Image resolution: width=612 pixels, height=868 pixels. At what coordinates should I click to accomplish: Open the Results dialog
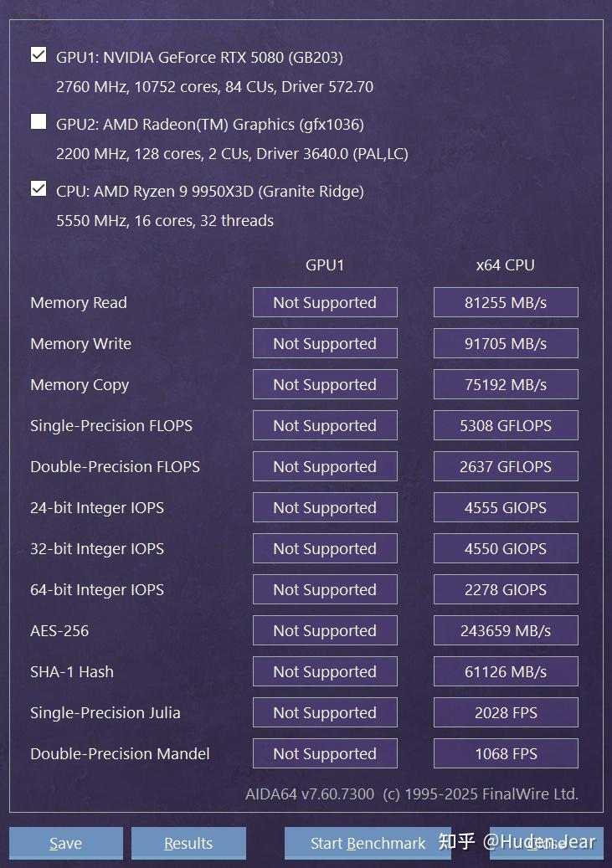[188, 843]
